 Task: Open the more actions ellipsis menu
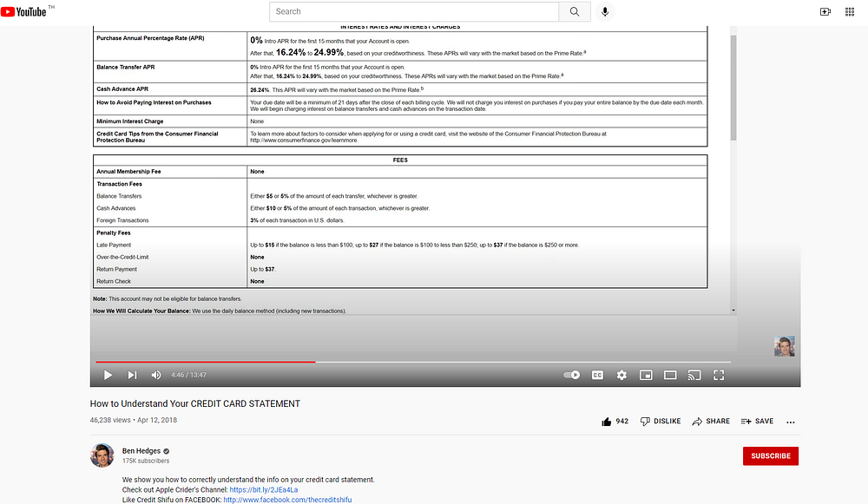[x=791, y=422]
